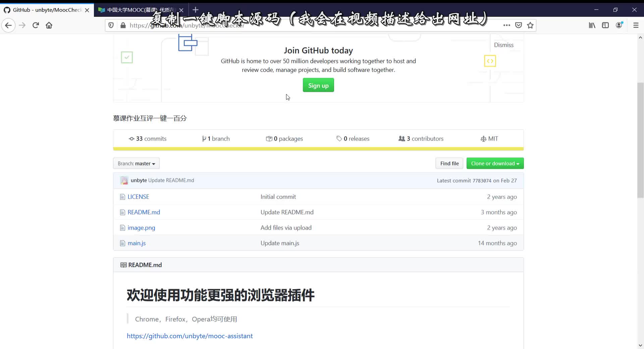Close the GitHub unbyte/MoocChecker tab

[x=87, y=10]
